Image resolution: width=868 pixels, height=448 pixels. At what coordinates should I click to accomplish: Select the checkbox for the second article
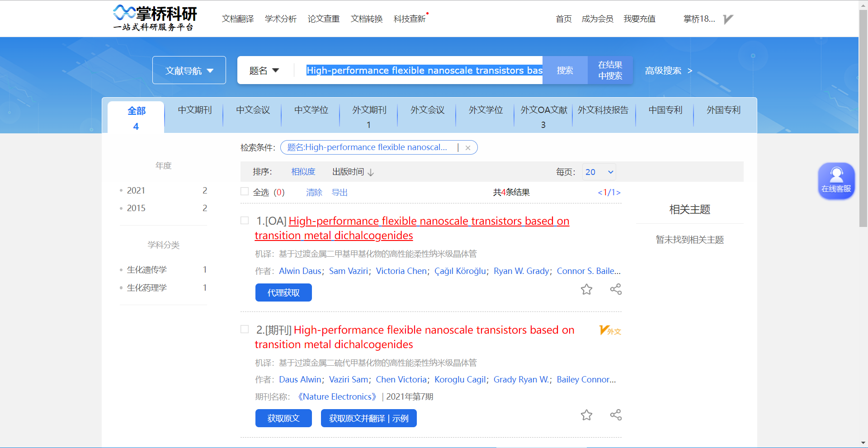click(244, 329)
